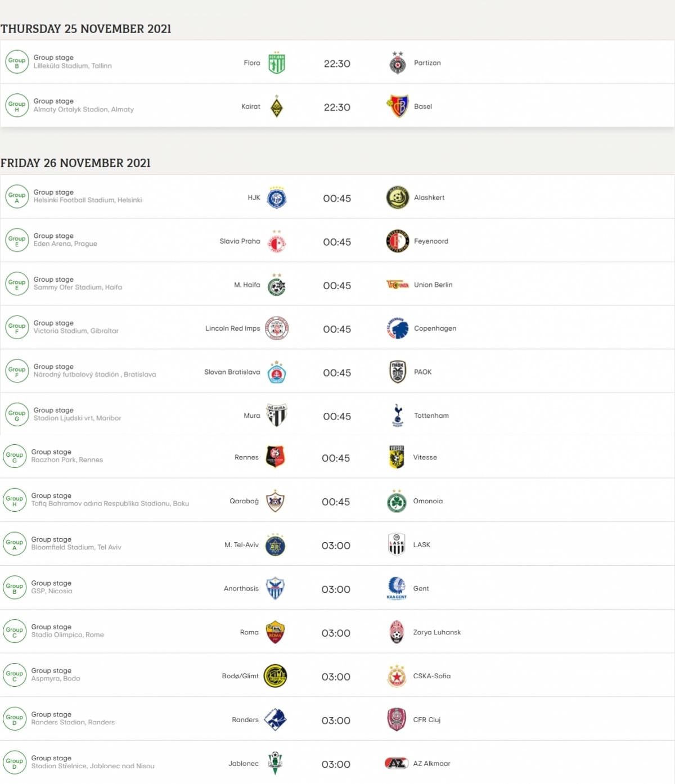The image size is (675, 784).
Task: Click the Flora club crest
Action: pos(276,63)
